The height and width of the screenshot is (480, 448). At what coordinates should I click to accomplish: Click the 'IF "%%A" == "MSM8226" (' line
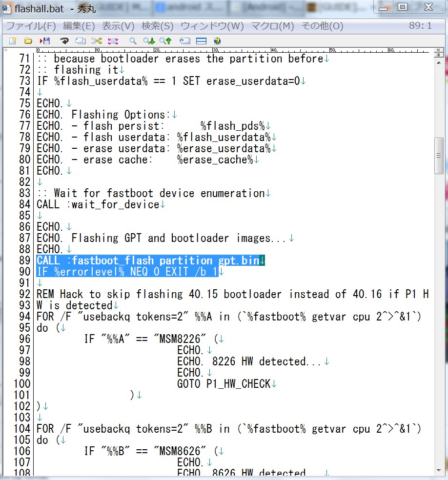coord(151,339)
